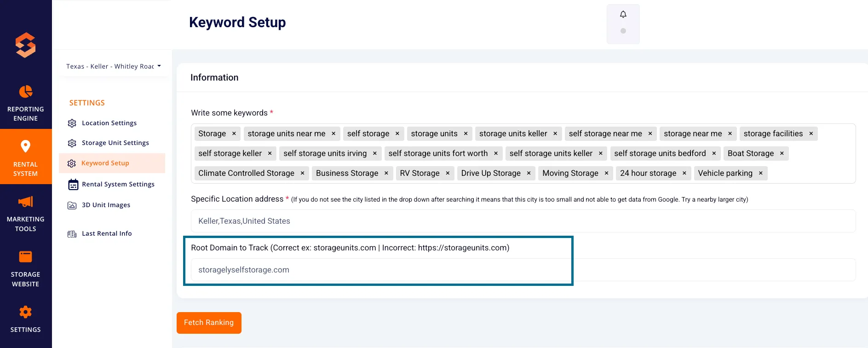
Task: Remove 'Vehicle parking' keyword tag
Action: (x=761, y=173)
